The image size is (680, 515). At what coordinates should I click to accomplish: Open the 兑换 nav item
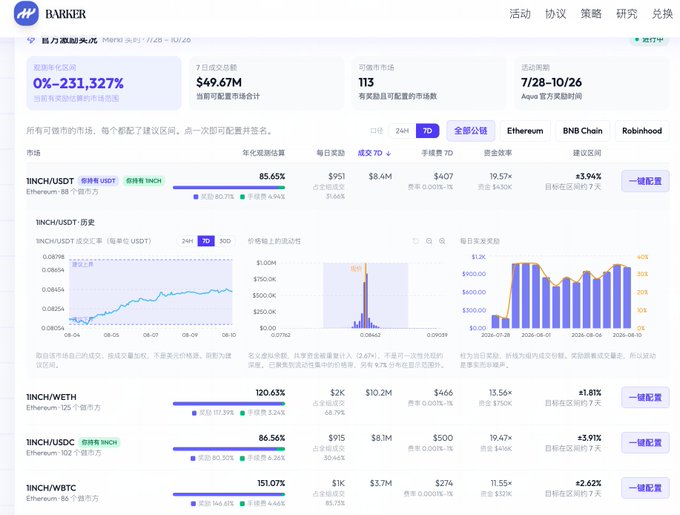(x=662, y=14)
